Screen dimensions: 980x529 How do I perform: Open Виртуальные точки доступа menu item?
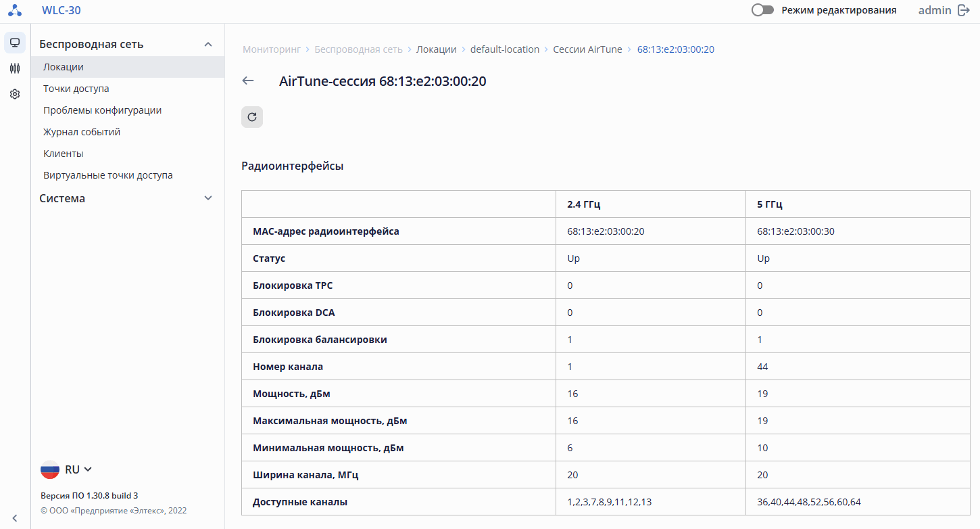(108, 175)
